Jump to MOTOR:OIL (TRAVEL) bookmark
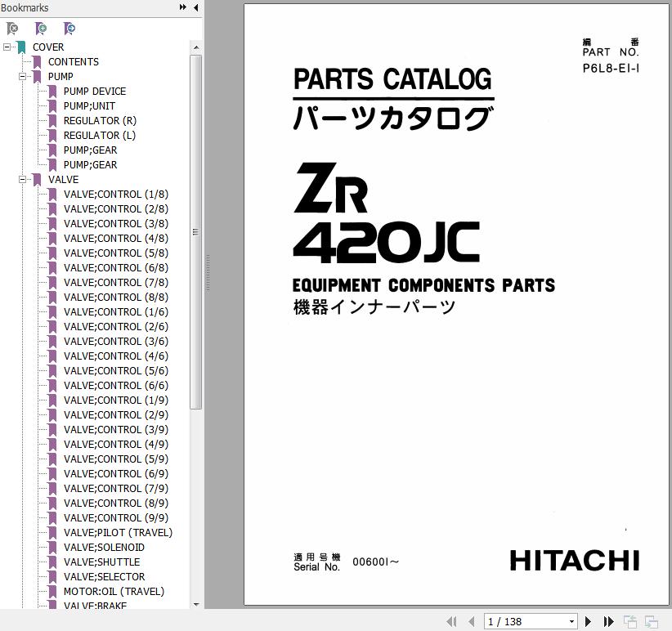The width and height of the screenshot is (672, 631). coord(114,591)
